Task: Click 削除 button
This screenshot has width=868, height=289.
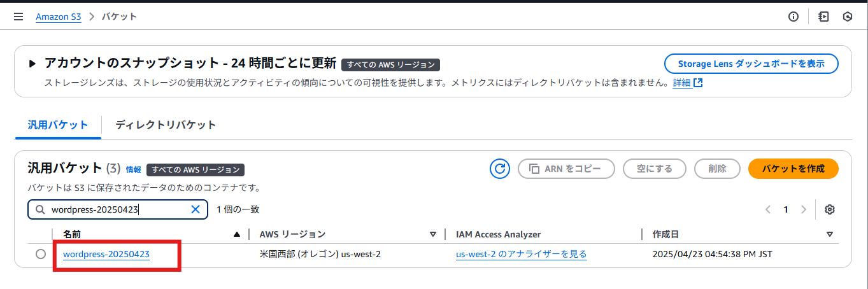Action: click(x=717, y=169)
